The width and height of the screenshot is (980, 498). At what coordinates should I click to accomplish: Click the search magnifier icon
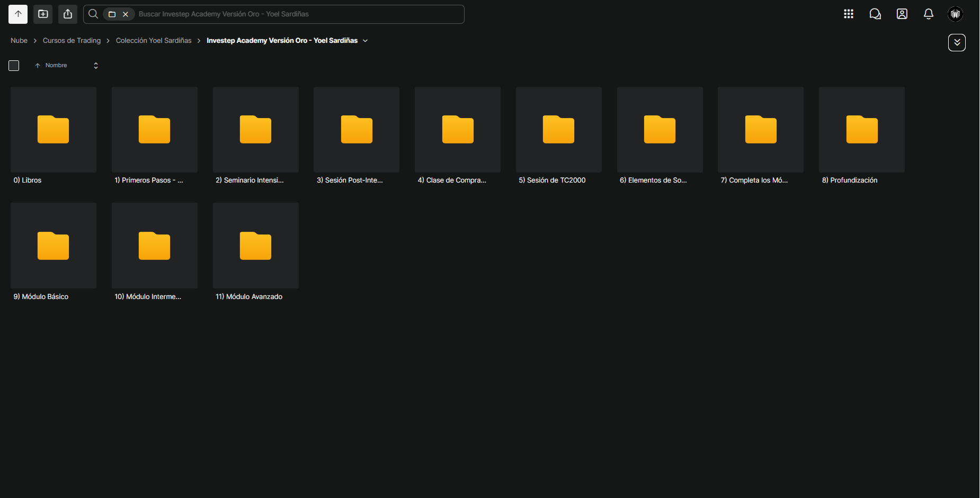point(93,14)
